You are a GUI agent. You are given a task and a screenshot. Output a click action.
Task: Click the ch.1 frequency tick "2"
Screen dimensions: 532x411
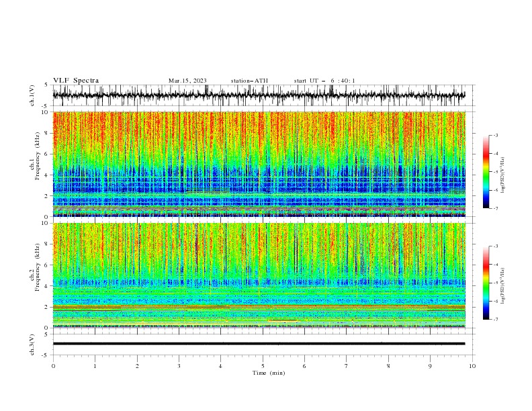click(47, 196)
